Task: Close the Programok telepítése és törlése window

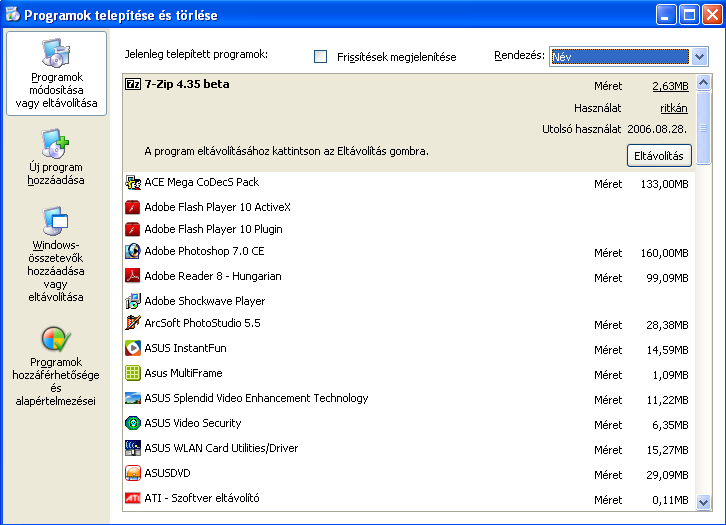Action: click(x=712, y=14)
